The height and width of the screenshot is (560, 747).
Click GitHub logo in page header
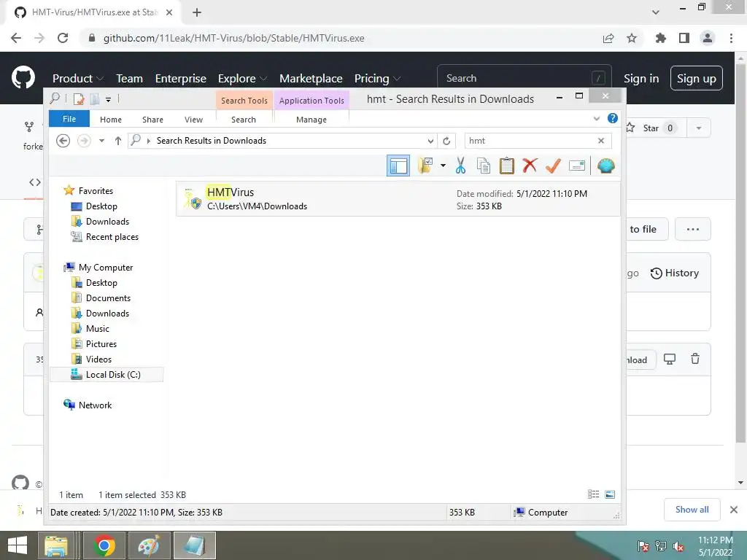coord(23,78)
